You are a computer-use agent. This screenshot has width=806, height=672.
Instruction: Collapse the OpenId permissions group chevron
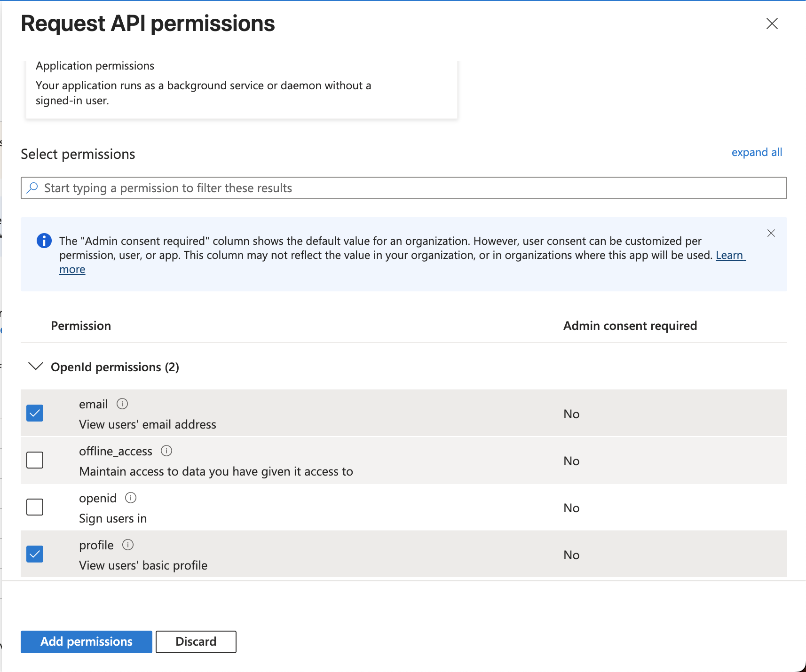point(36,367)
